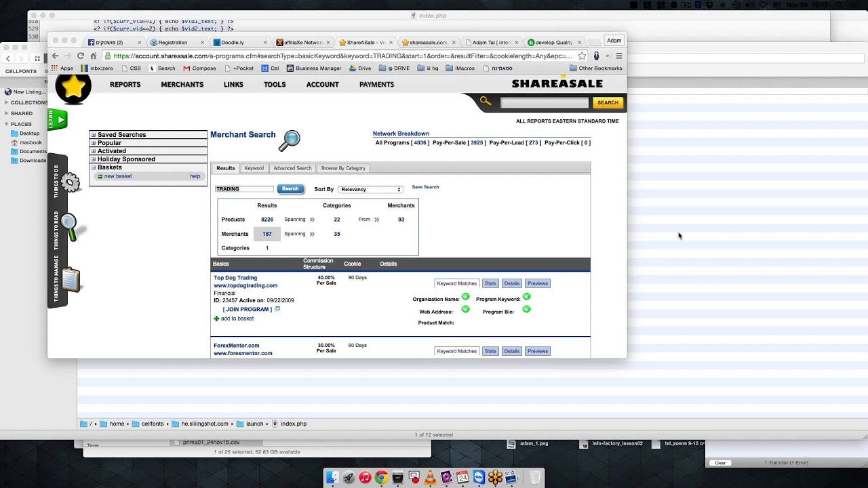The height and width of the screenshot is (488, 868).
Task: Click the TRADING keyword input field
Action: coord(244,189)
